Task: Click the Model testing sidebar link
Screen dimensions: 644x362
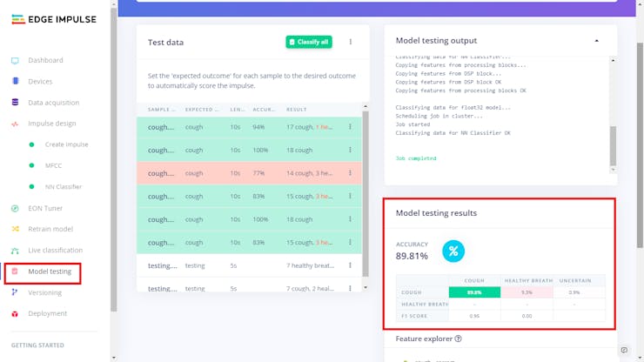Action: pyautogui.click(x=50, y=271)
